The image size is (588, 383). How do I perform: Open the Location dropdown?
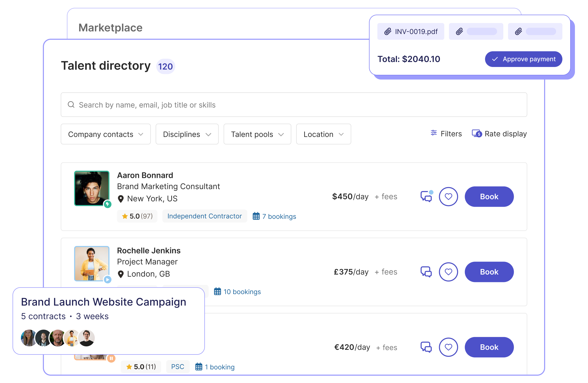[x=323, y=134]
